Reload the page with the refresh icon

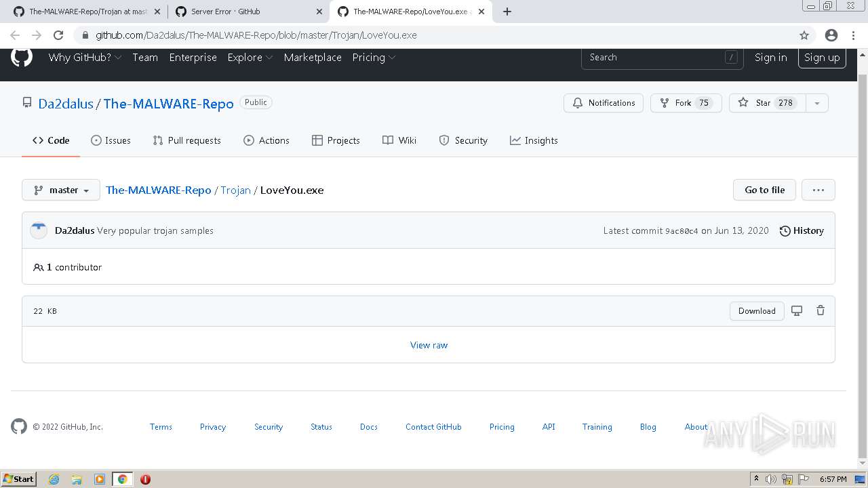[x=58, y=35]
